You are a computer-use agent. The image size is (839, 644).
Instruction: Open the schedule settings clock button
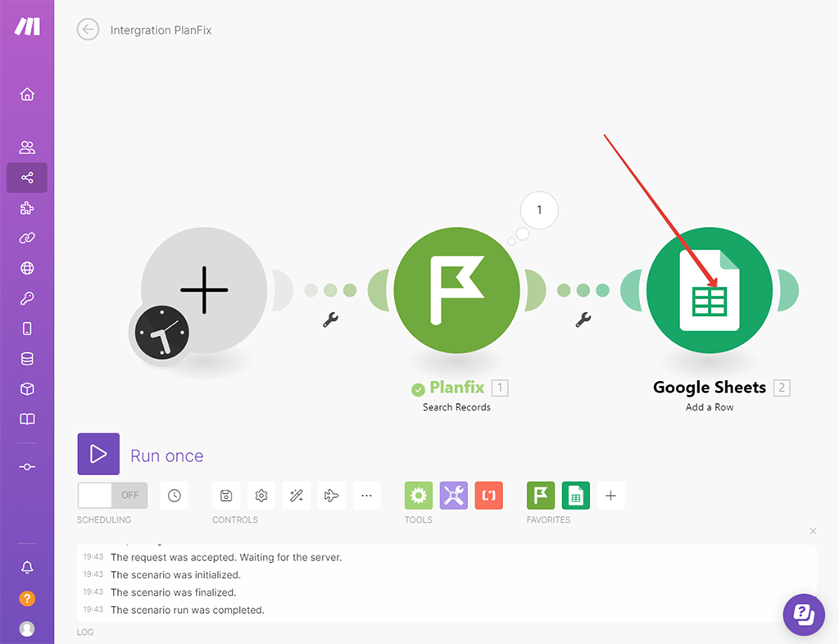click(175, 496)
